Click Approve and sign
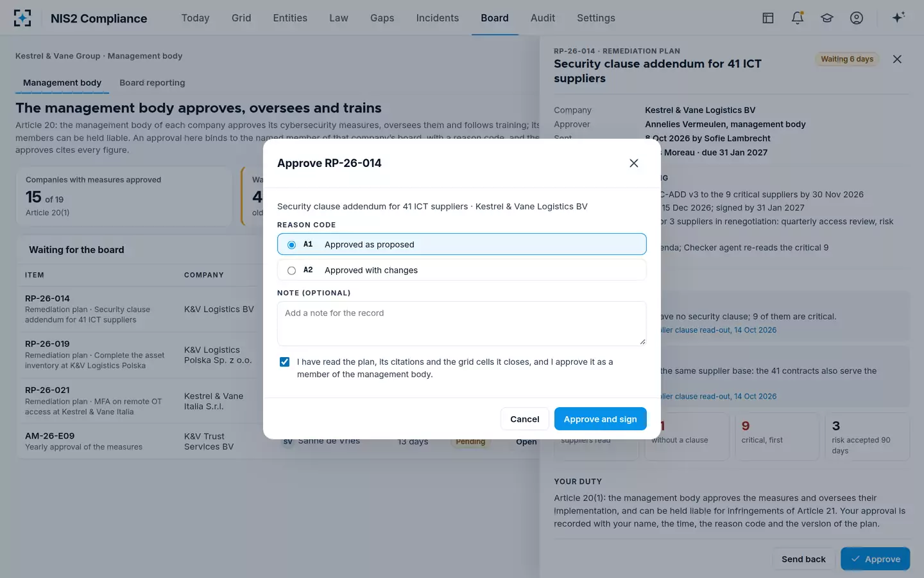This screenshot has width=924, height=578. [x=601, y=419]
